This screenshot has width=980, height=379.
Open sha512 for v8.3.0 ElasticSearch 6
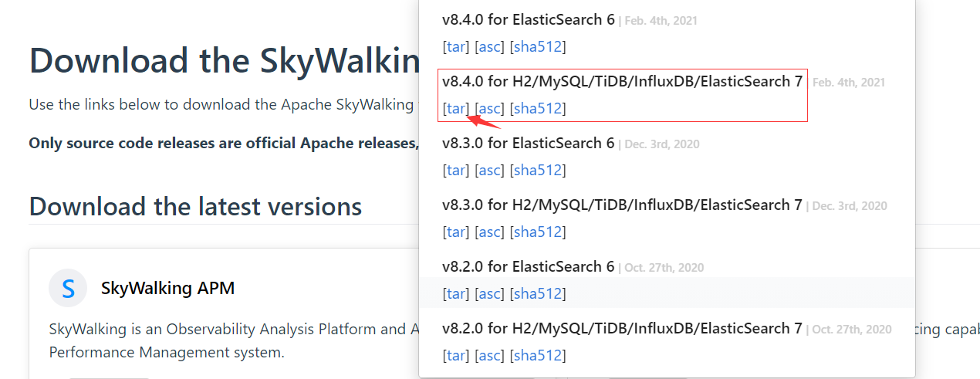click(538, 170)
